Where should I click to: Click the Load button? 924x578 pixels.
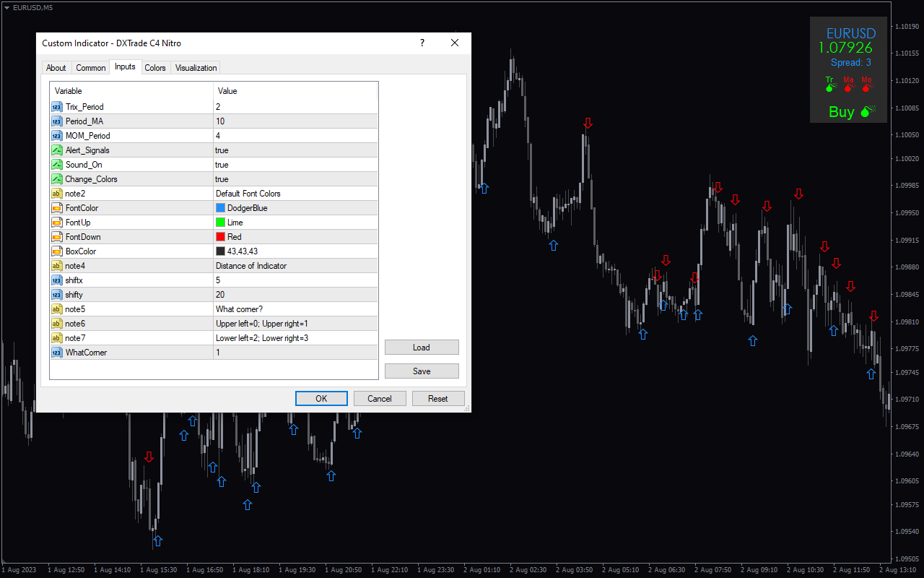(x=422, y=348)
